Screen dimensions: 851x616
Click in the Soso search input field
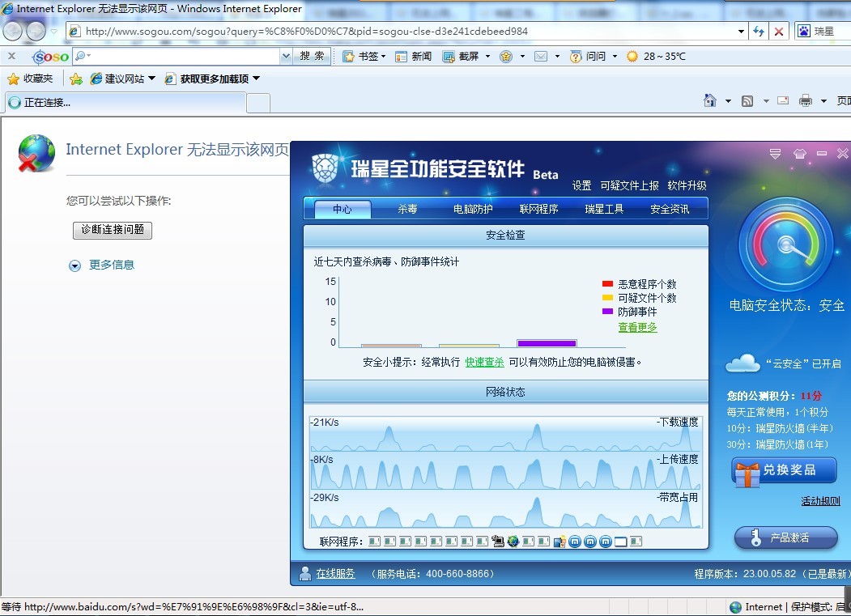(x=185, y=56)
